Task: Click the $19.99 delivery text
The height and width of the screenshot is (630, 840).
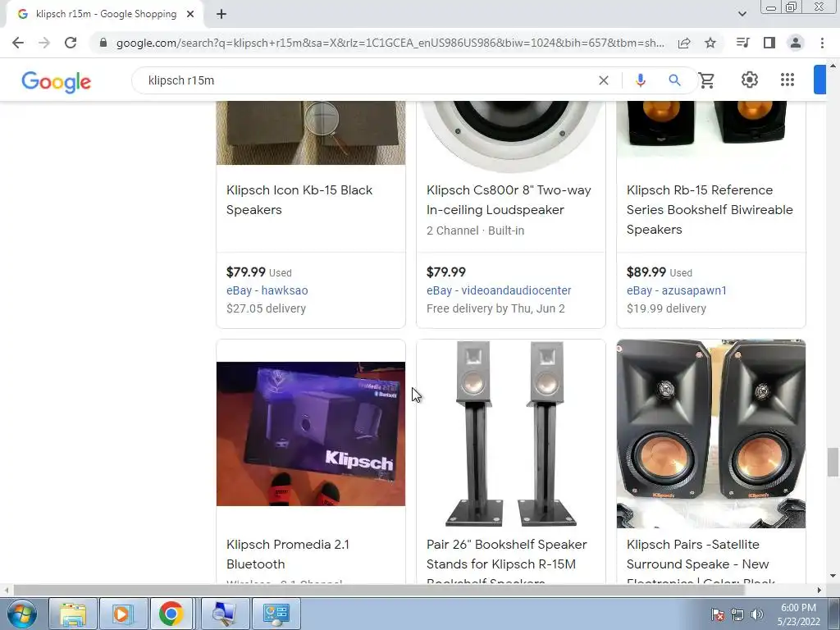Action: [x=666, y=308]
